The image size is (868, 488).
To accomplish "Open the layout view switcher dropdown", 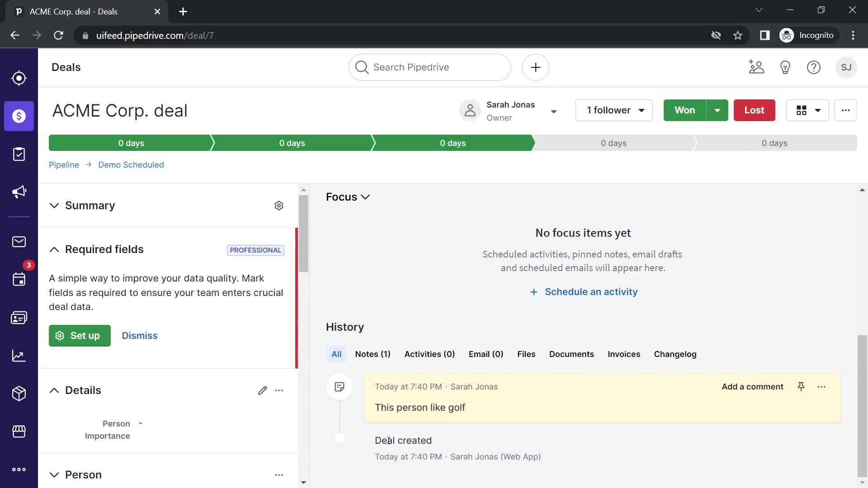I will point(807,110).
